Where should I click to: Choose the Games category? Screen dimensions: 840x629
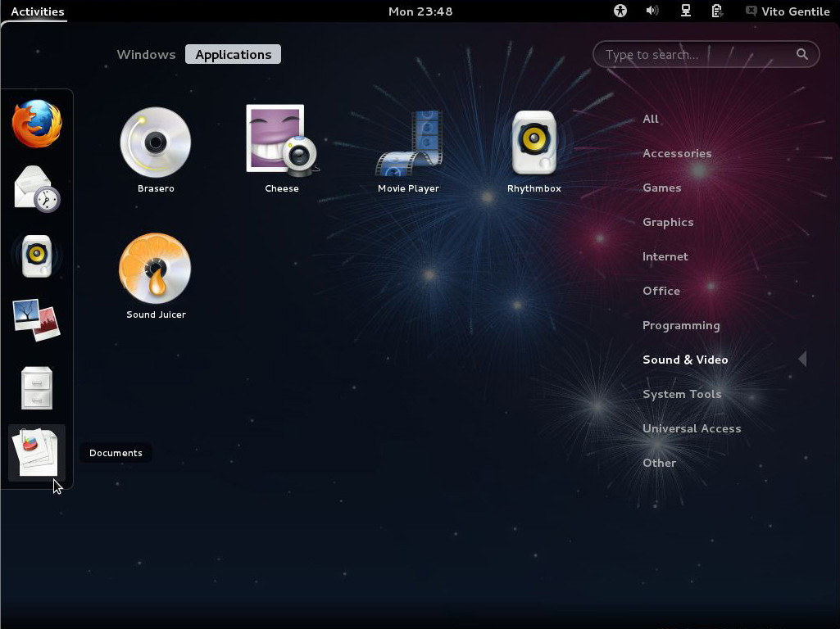click(x=661, y=188)
